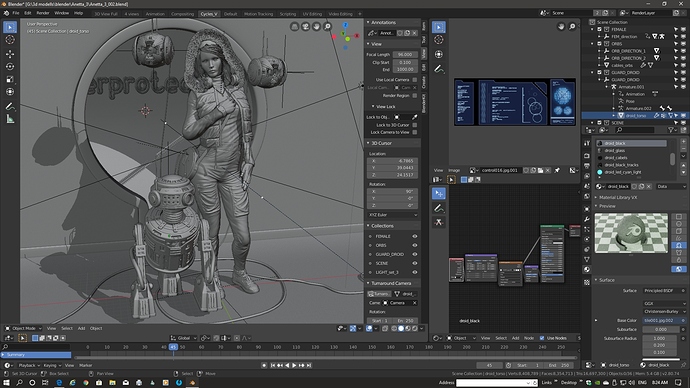690x388 pixels.
Task: Open the Keying popover in timeline
Action: (52, 365)
